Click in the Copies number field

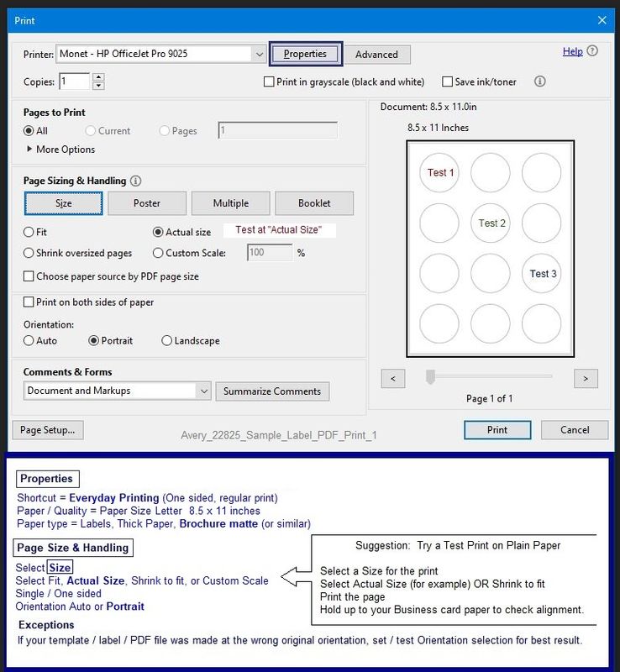click(74, 81)
